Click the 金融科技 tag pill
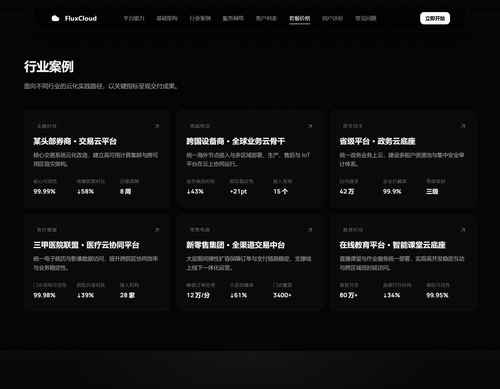Image resolution: width=500 pixels, height=389 pixels. (47, 126)
